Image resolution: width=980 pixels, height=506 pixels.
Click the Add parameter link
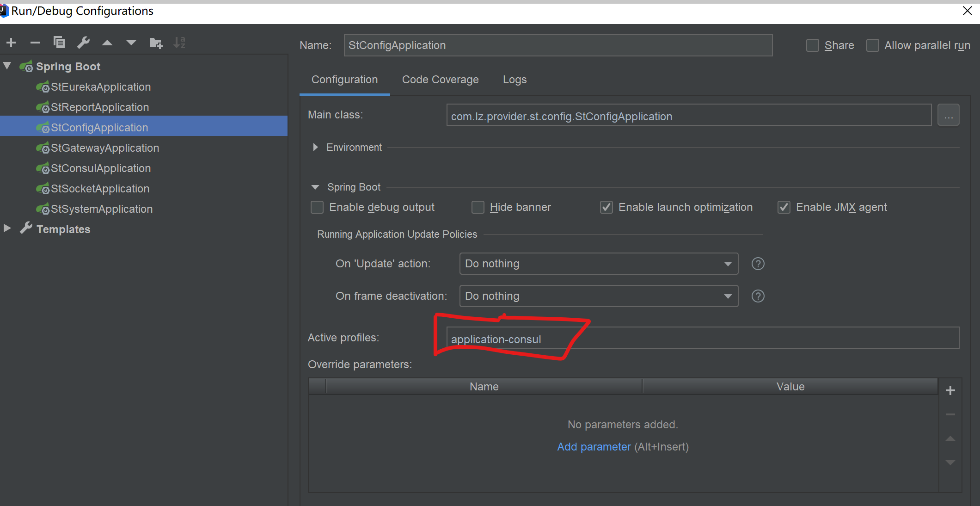click(594, 447)
